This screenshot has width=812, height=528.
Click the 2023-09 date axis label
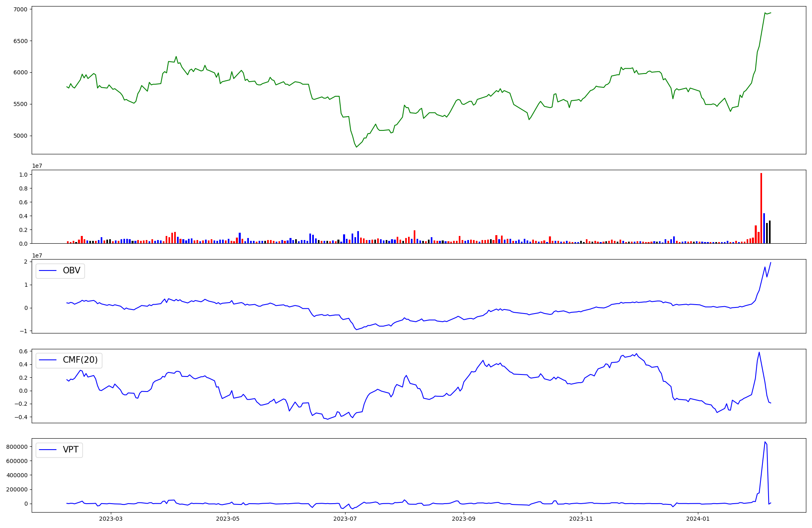click(463, 519)
